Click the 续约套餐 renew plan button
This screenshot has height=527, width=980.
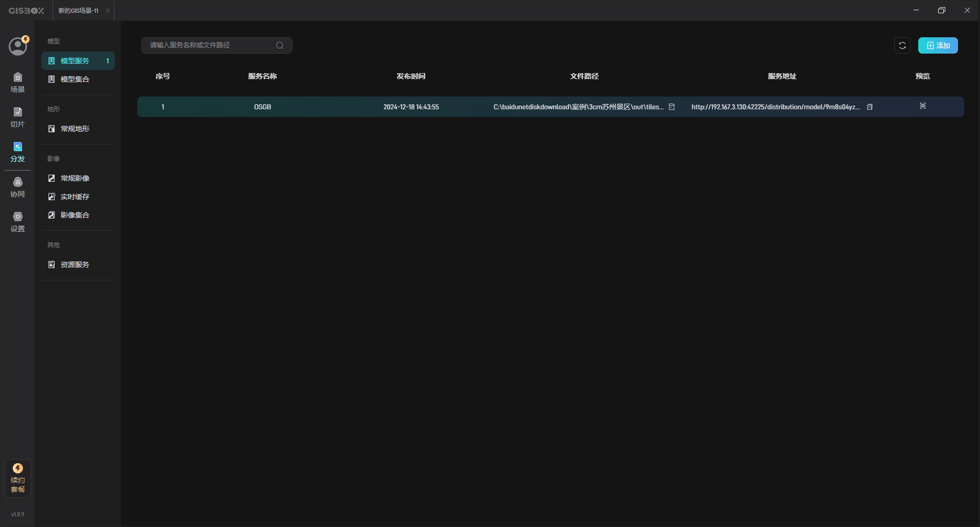point(18,478)
